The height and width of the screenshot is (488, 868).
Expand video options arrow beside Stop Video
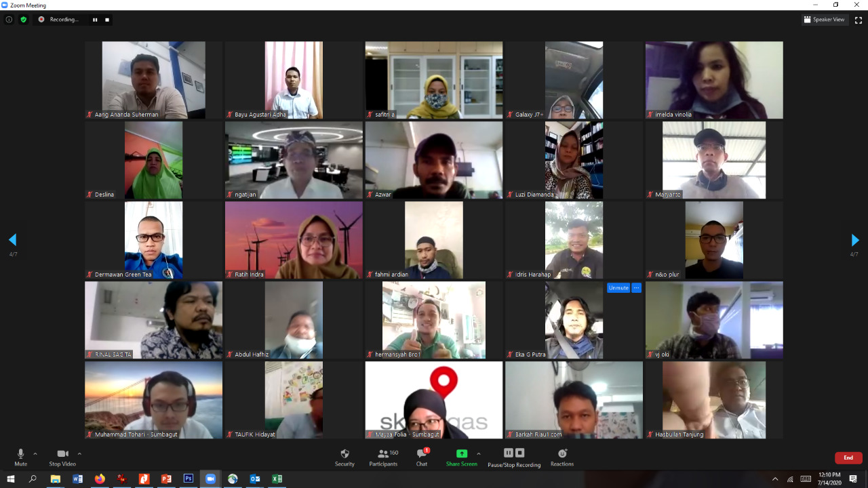click(79, 453)
